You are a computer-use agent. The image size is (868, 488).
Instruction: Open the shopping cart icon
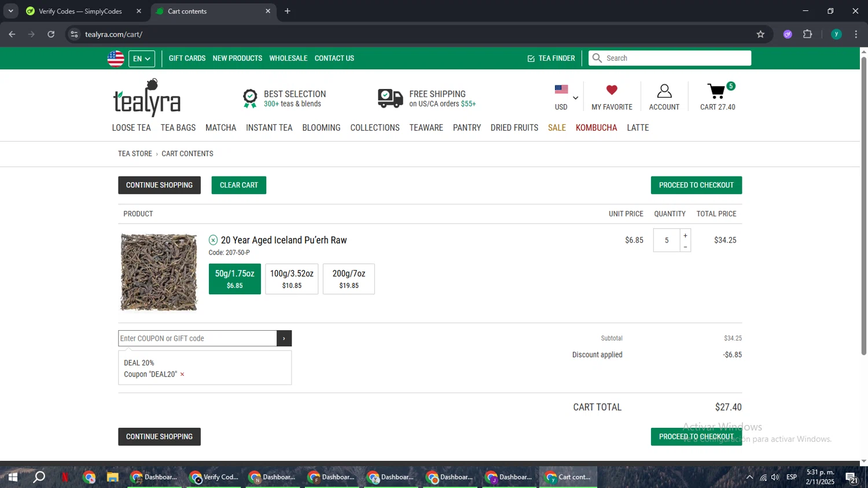(716, 92)
